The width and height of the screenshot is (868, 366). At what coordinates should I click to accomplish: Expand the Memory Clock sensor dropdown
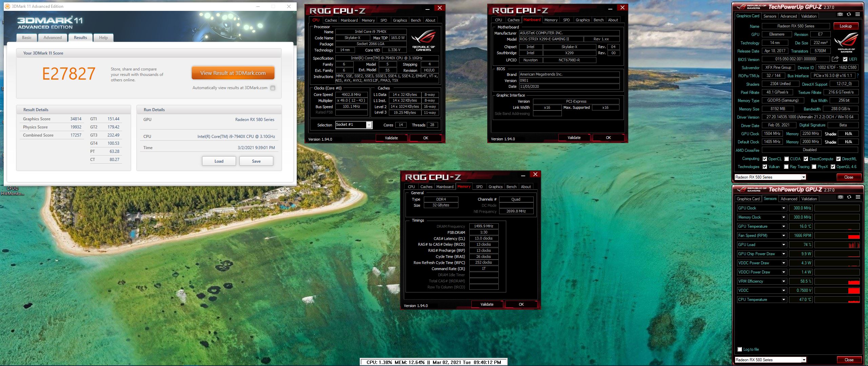tap(784, 217)
